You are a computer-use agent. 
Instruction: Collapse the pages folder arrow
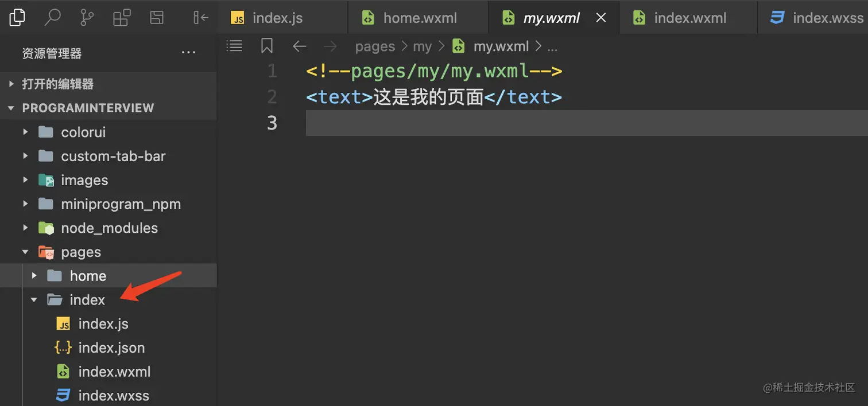pyautogui.click(x=25, y=252)
